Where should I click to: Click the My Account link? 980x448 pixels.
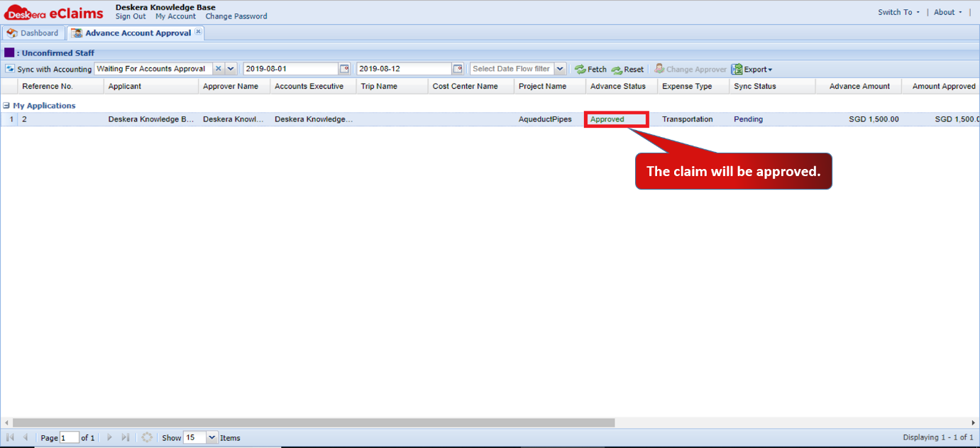(175, 16)
